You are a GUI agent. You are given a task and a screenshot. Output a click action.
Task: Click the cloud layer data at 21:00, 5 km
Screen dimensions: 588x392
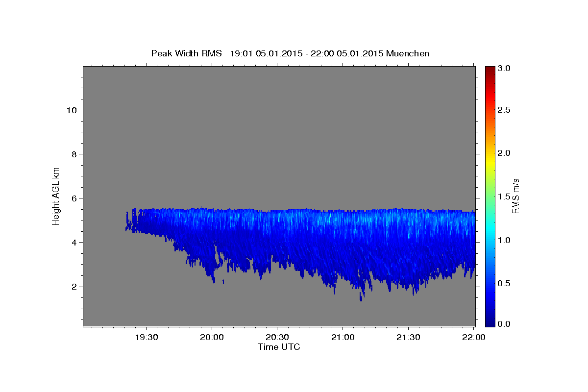point(343,220)
